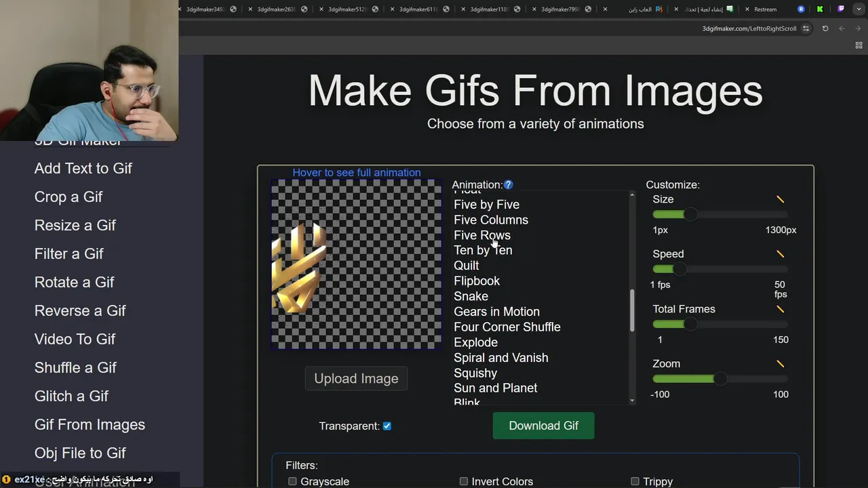This screenshot has height=488, width=868.
Task: Open Gif From Images sidebar link
Action: click(x=90, y=424)
